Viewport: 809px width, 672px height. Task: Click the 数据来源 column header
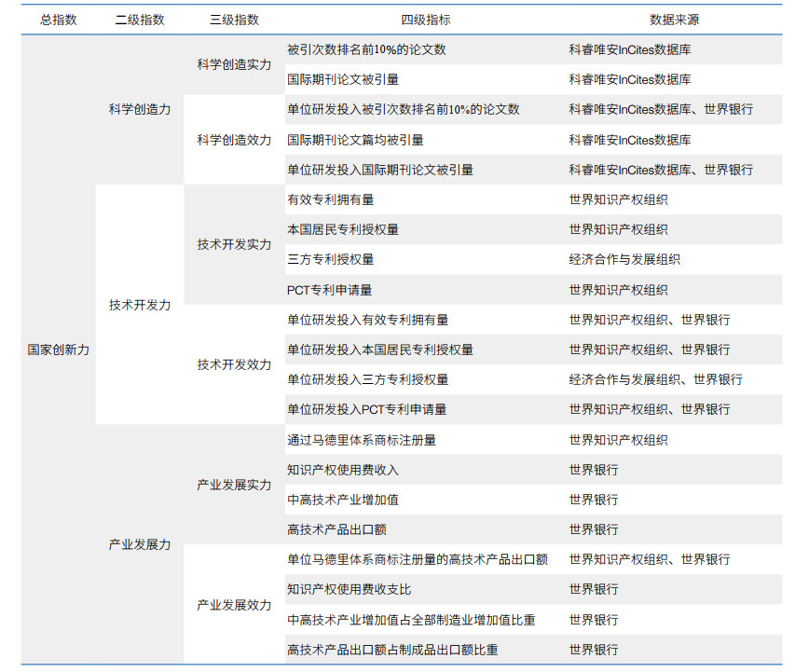pos(675,21)
